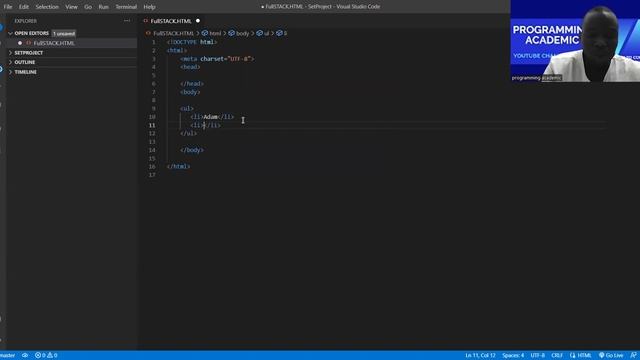Click line number 9 in the gutter

pos(154,109)
